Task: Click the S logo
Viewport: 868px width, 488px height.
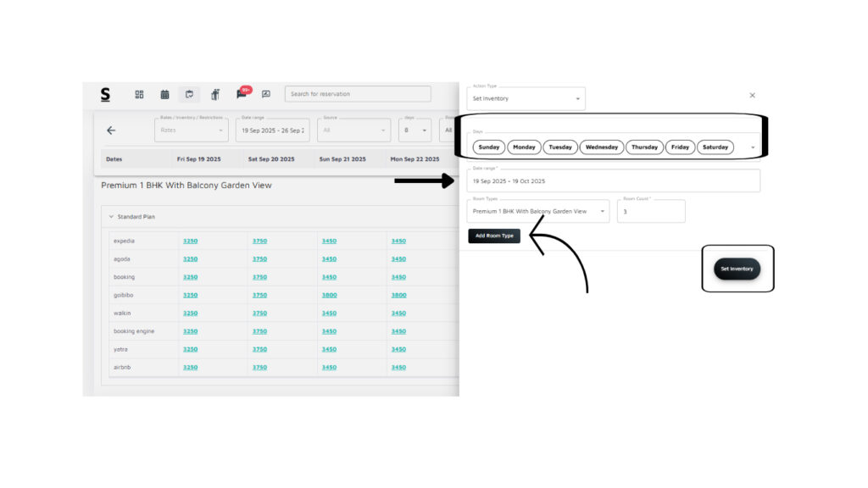Action: (x=105, y=94)
